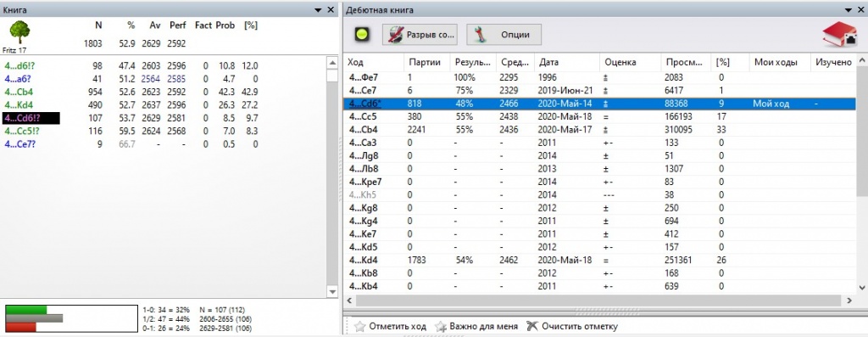Click the green light status icon

coord(363,35)
